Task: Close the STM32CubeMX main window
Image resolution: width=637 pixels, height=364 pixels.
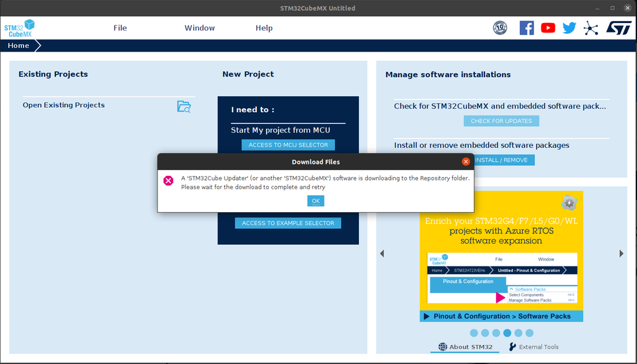Action: tap(627, 8)
